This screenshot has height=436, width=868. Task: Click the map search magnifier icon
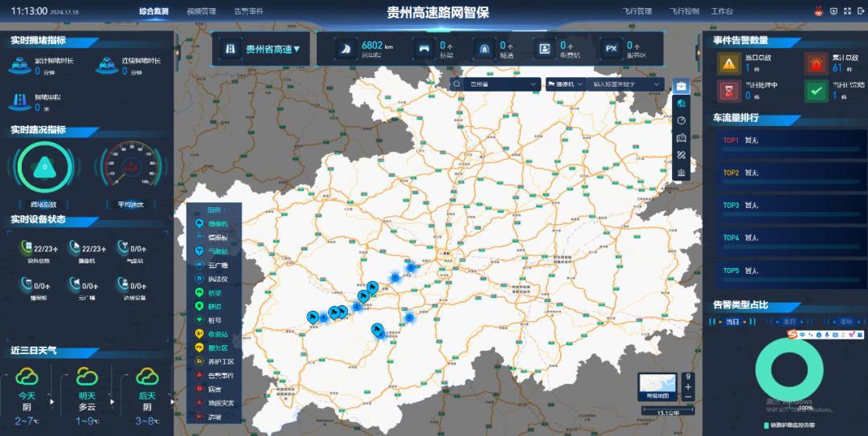pos(457,84)
